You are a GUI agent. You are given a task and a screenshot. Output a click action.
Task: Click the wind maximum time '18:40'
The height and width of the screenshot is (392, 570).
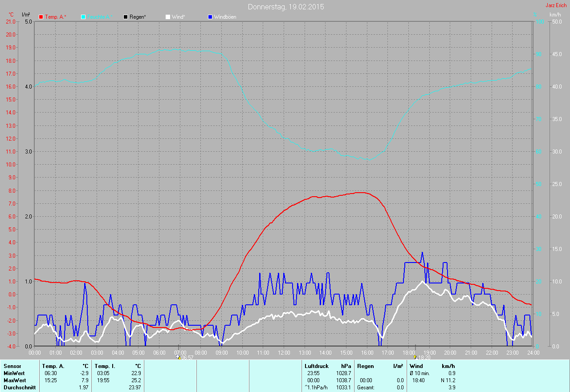click(x=418, y=380)
